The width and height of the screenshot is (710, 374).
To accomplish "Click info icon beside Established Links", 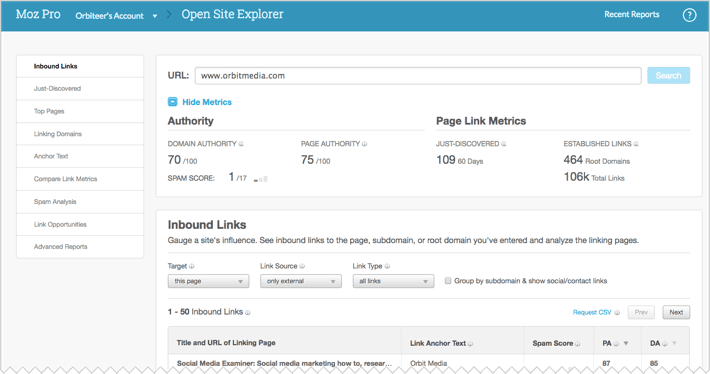I will (636, 144).
